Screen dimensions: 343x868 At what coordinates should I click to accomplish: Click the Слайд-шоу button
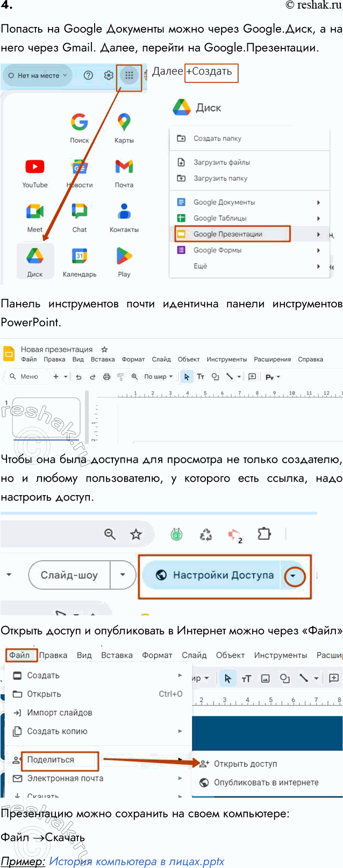coord(69,575)
